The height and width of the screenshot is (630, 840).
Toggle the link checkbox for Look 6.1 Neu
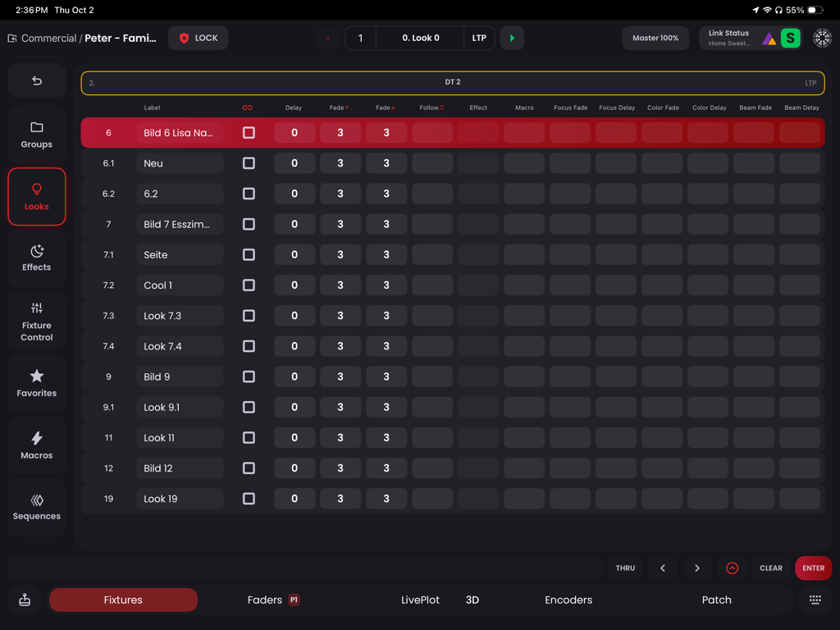pos(249,162)
